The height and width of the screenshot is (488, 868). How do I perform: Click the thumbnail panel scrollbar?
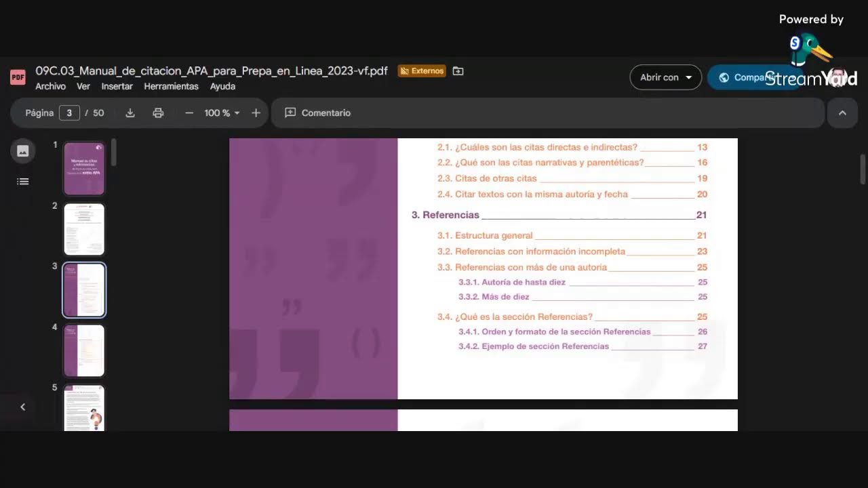pyautogui.click(x=114, y=152)
